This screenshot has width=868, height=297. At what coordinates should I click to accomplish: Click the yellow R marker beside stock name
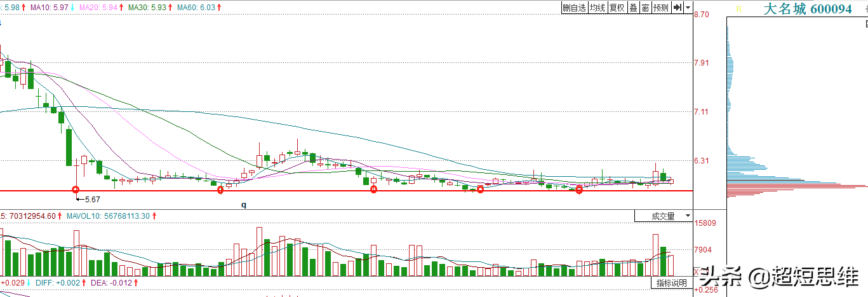pos(738,9)
